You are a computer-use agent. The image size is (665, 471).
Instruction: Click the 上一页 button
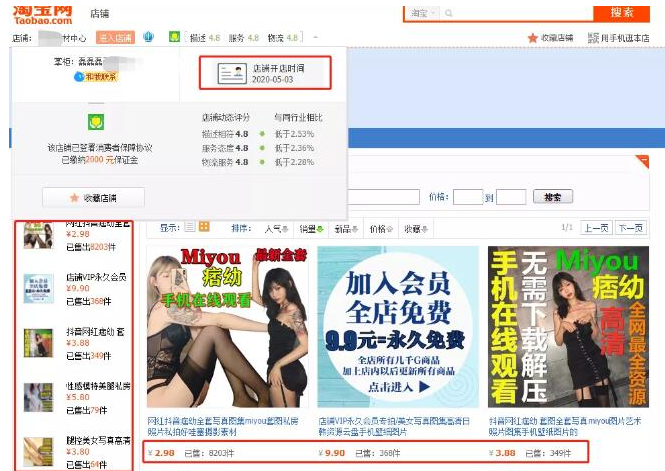point(596,228)
